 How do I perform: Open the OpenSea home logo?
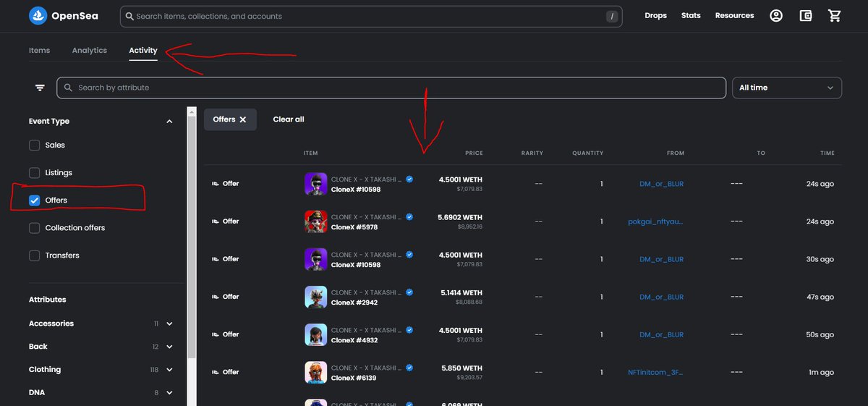pos(64,15)
